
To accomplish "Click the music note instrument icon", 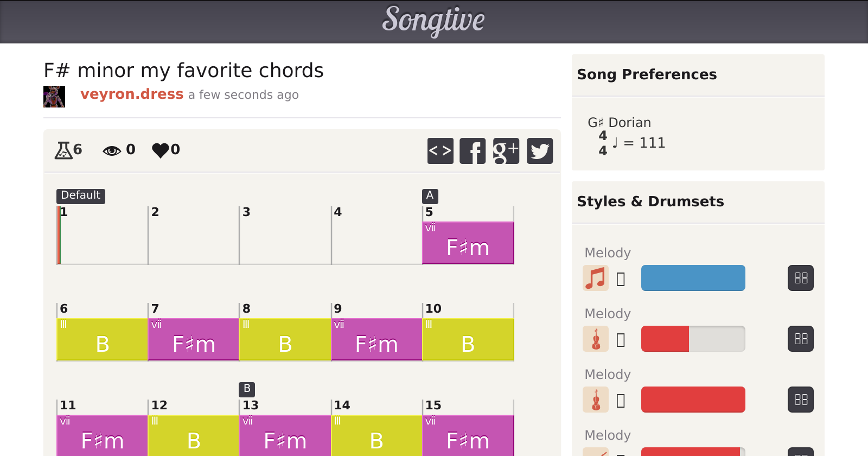I will click(596, 278).
